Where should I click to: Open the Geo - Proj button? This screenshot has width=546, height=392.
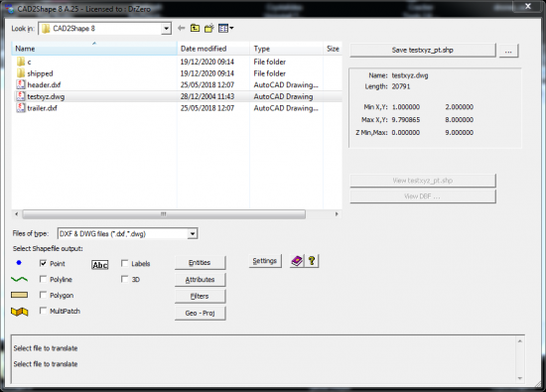click(x=200, y=313)
